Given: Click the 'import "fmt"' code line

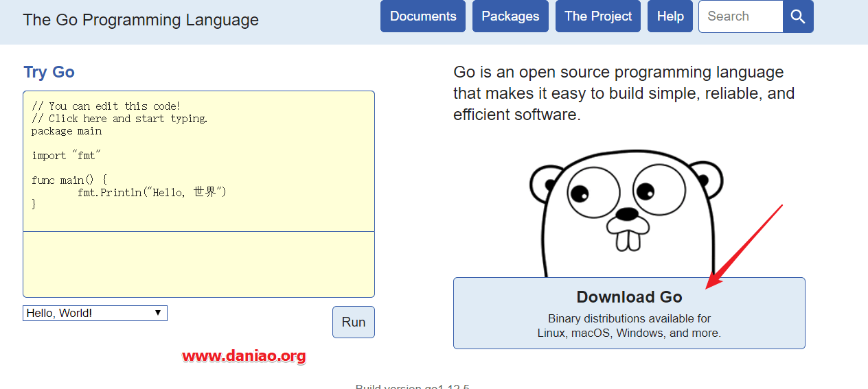Looking at the screenshot, I should pos(66,156).
